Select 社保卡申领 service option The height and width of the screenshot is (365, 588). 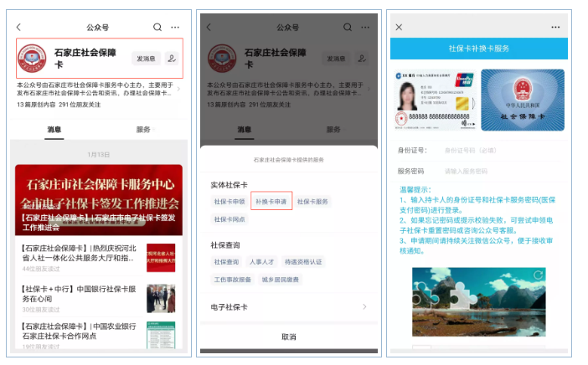tap(230, 202)
